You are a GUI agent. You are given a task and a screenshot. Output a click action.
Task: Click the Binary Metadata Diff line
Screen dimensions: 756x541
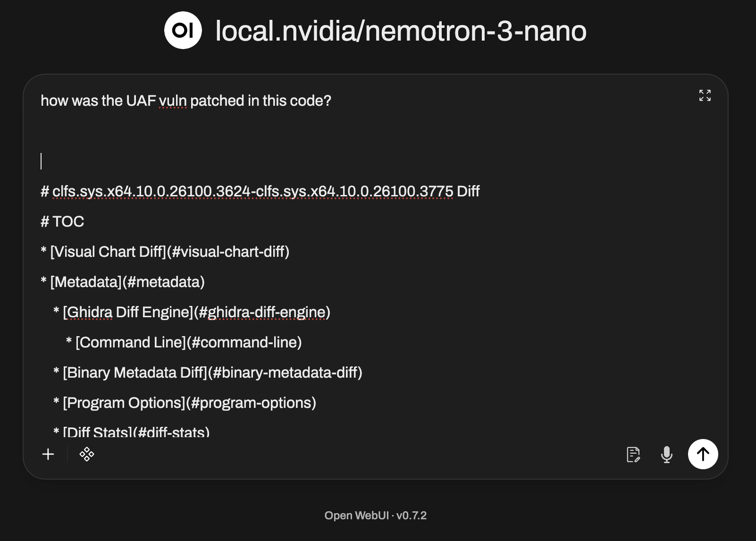[212, 372]
